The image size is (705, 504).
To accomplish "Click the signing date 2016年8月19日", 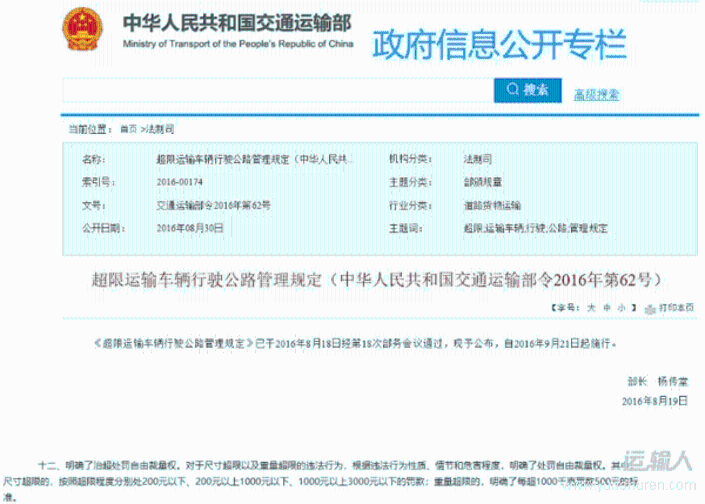I will tap(655, 401).
